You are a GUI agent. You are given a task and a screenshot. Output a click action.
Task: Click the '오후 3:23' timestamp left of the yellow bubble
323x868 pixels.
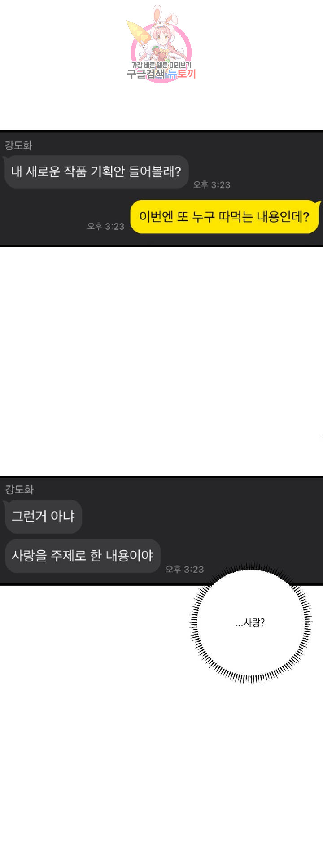106,226
